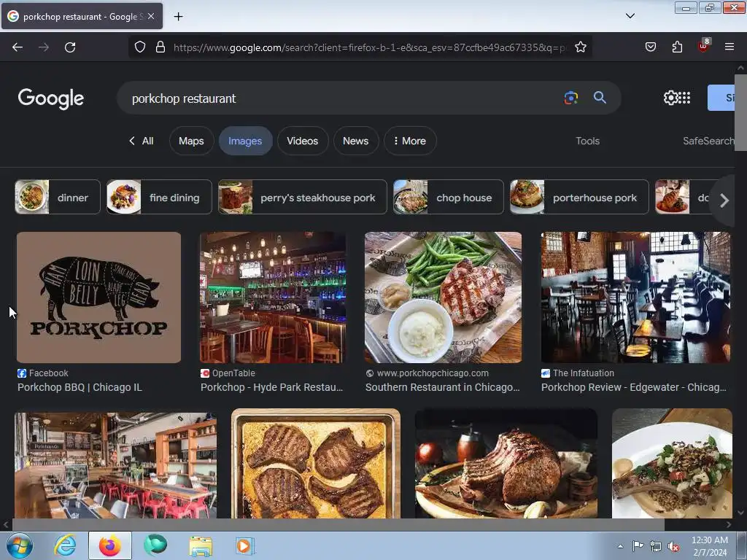Switch to News tab
The height and width of the screenshot is (560, 747).
(355, 141)
